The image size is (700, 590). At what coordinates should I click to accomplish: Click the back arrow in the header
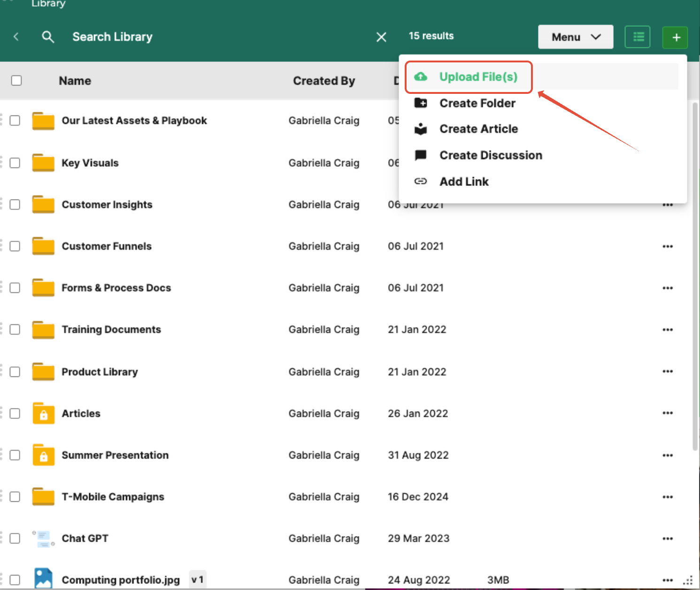pyautogui.click(x=16, y=37)
